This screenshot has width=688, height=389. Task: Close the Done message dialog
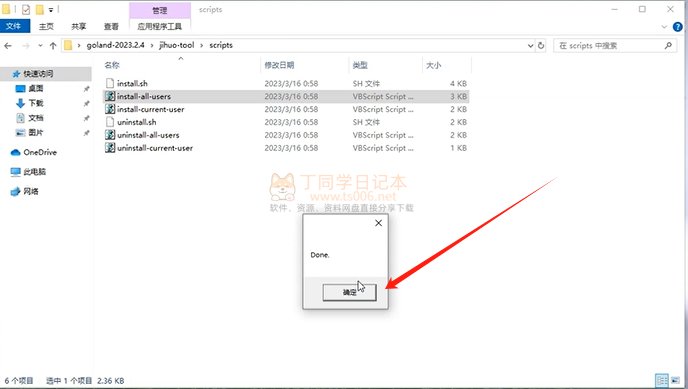[378, 223]
